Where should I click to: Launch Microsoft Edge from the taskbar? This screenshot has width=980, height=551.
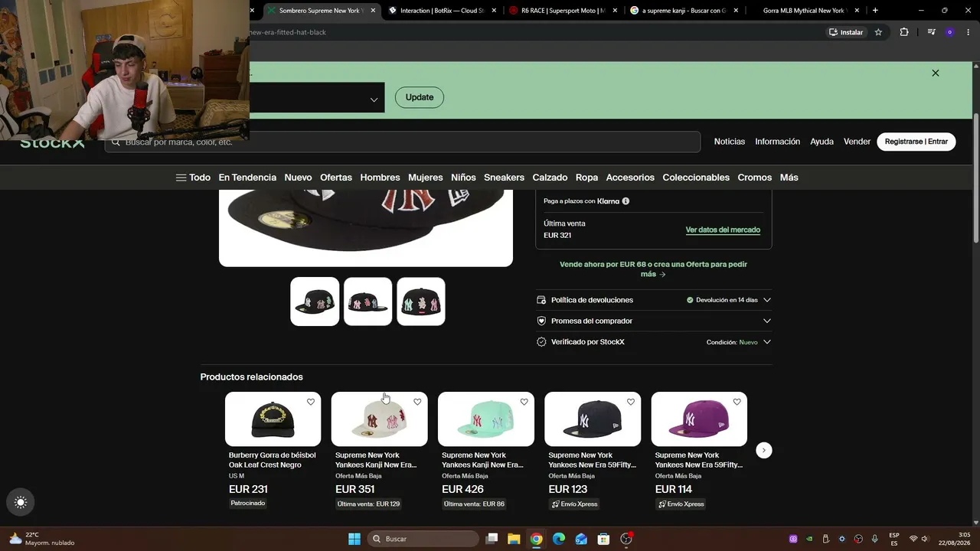pyautogui.click(x=559, y=539)
